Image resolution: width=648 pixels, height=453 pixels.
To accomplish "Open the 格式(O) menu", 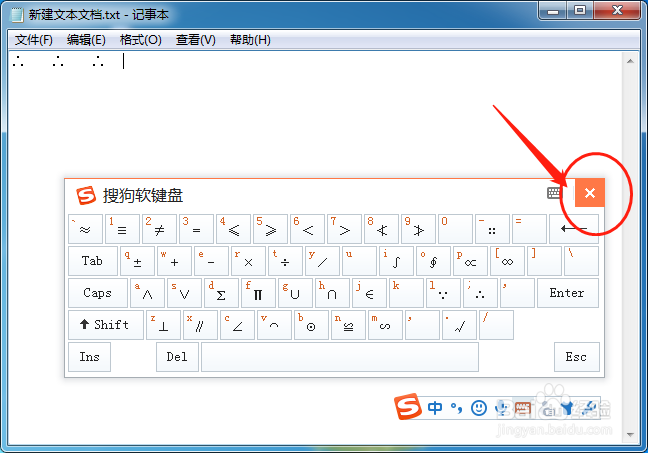I will 141,40.
